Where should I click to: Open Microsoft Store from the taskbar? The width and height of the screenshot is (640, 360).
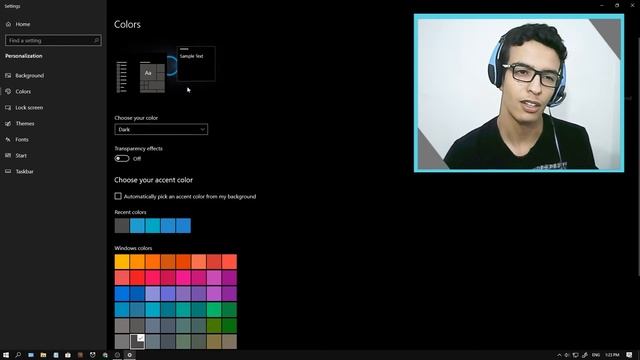point(68,355)
